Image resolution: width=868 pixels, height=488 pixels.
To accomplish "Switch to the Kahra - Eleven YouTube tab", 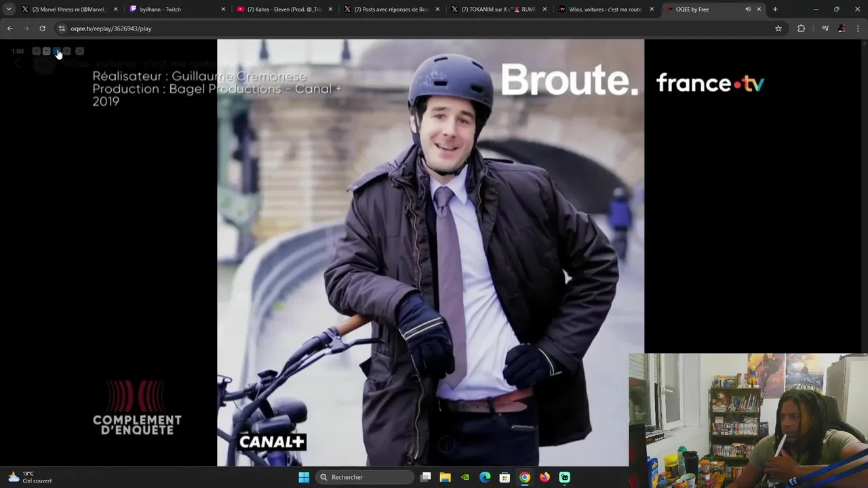I will click(x=284, y=9).
